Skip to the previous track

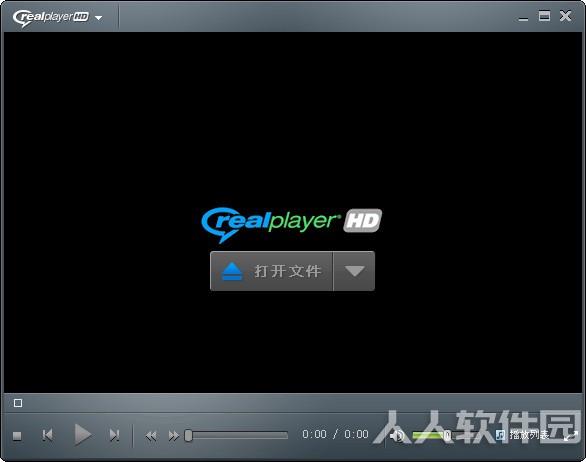click(x=47, y=435)
